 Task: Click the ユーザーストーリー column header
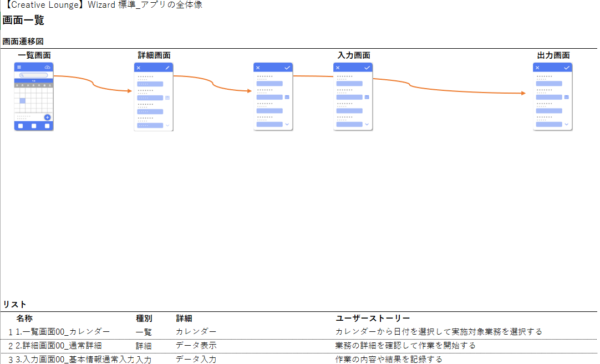click(373, 318)
